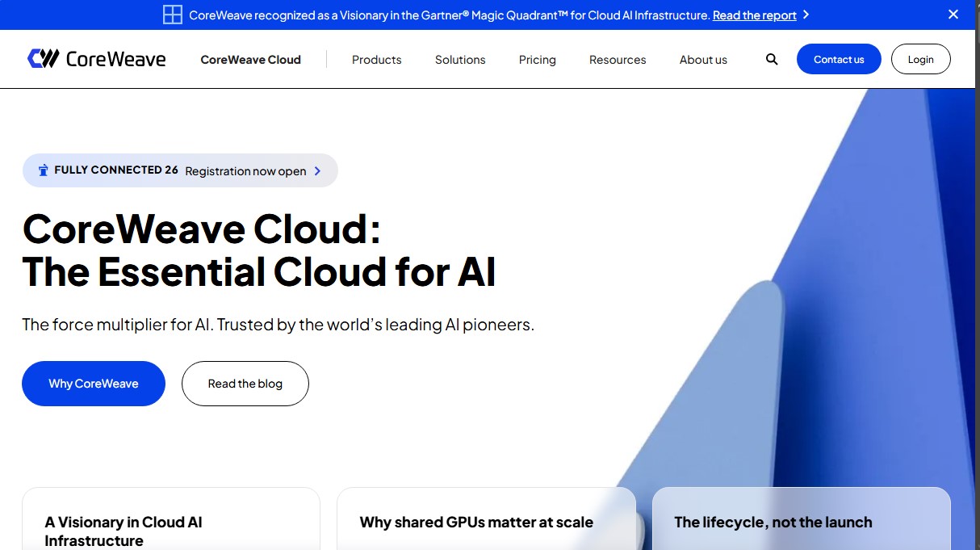Image resolution: width=980 pixels, height=550 pixels.
Task: Click the Read the blog button
Action: point(245,384)
